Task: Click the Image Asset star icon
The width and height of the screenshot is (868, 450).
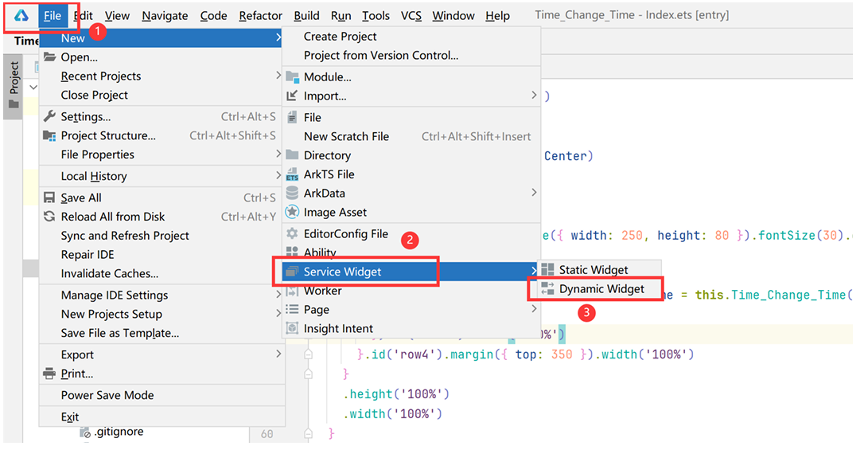Action: pyautogui.click(x=292, y=212)
